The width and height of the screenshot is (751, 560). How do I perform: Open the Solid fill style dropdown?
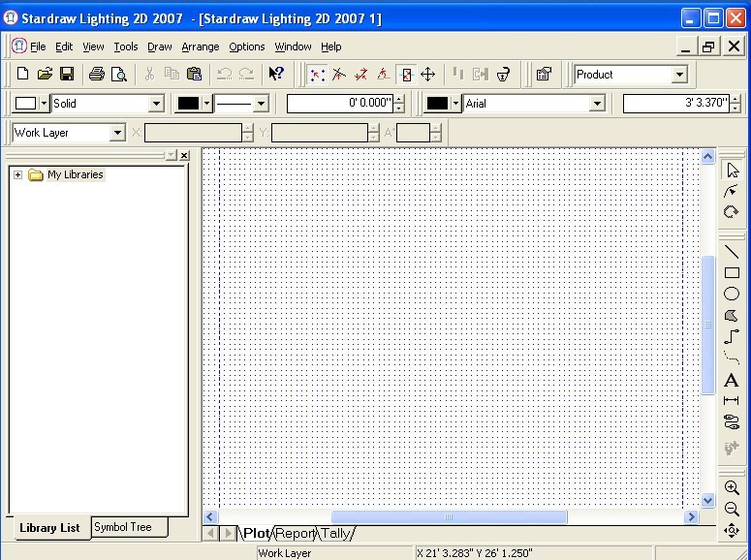point(156,104)
